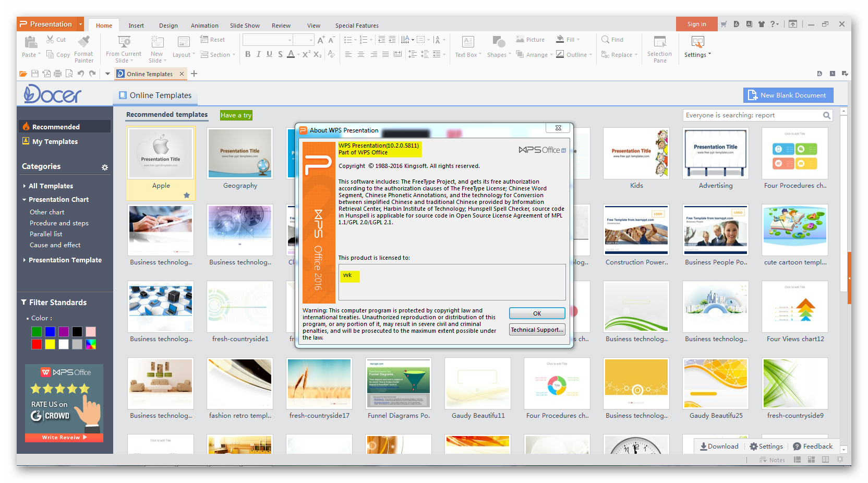Viewport: 868px width, 483px height.
Task: Click the text shadow S icon
Action: [x=280, y=54]
